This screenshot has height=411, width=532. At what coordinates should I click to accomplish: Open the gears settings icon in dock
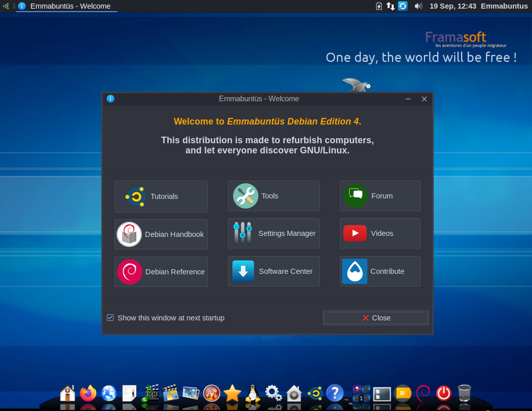[x=274, y=393]
